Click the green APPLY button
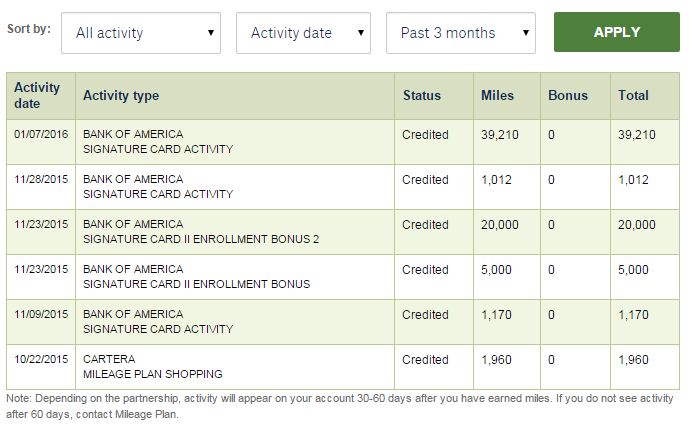This screenshot has width=694, height=439. [616, 32]
